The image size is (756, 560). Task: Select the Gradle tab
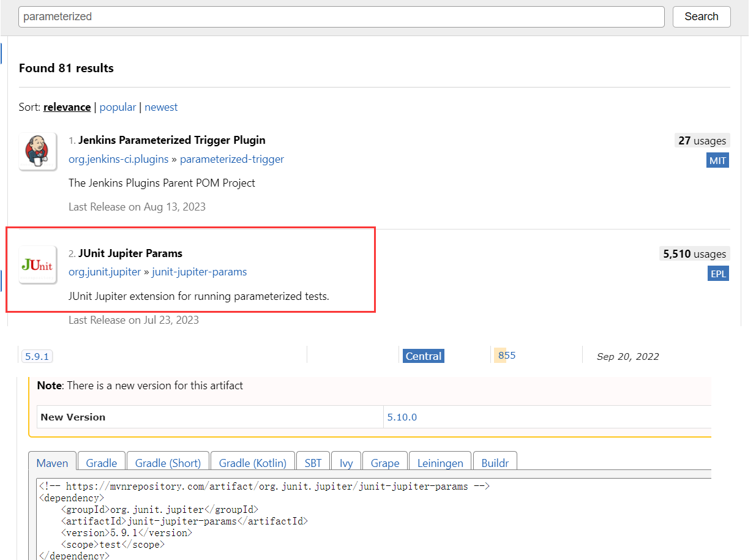tap(102, 463)
